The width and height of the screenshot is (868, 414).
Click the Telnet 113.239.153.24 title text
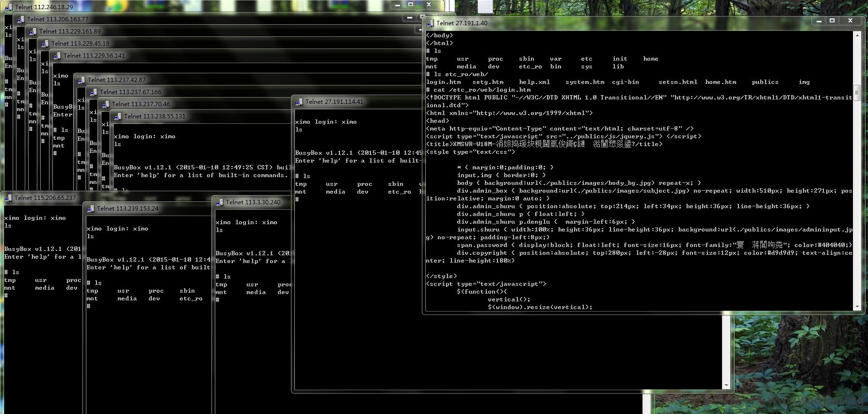(x=128, y=208)
